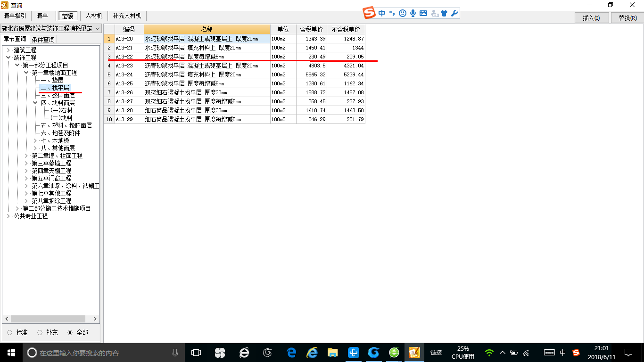Image resolution: width=644 pixels, height=362 pixels.
Task: Select the 二、找平层 tree item
Action: click(x=55, y=88)
